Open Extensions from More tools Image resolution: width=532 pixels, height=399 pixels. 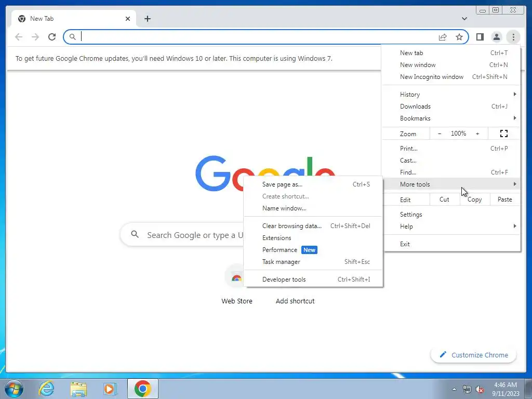313,238
